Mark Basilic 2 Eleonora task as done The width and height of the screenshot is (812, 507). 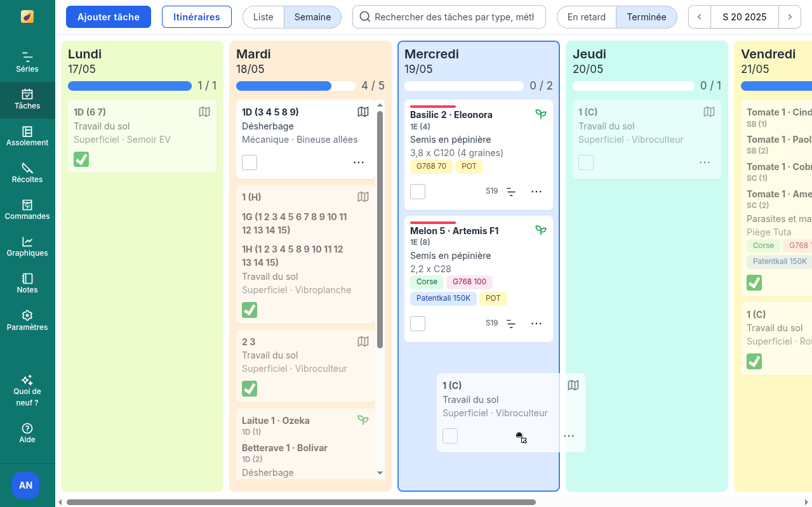point(418,192)
